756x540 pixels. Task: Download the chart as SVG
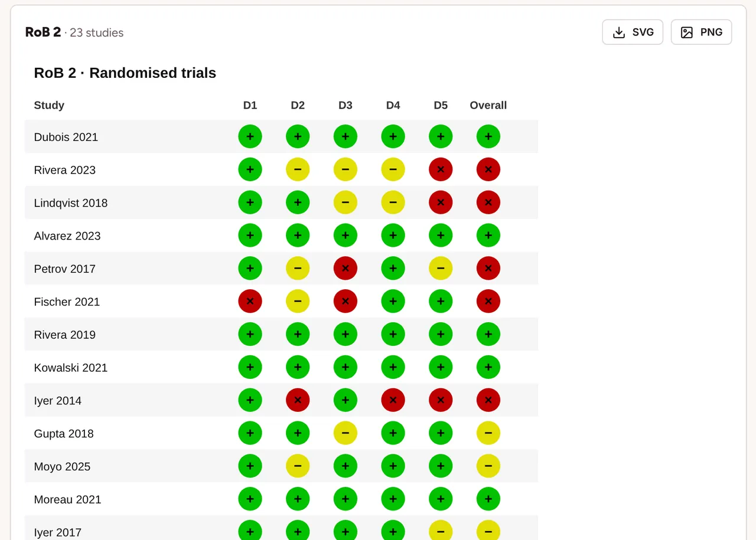pyautogui.click(x=633, y=32)
